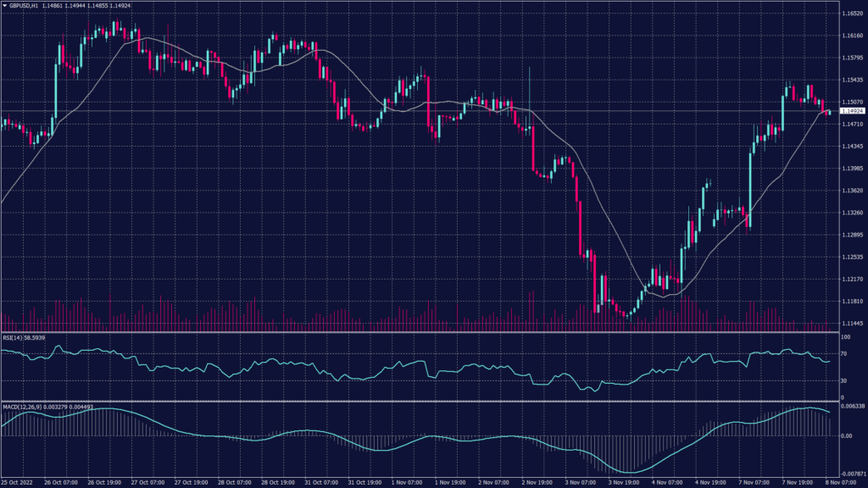The image size is (868, 488).
Task: Click the MACD -0.007871 scale label
Action: coord(851,474)
